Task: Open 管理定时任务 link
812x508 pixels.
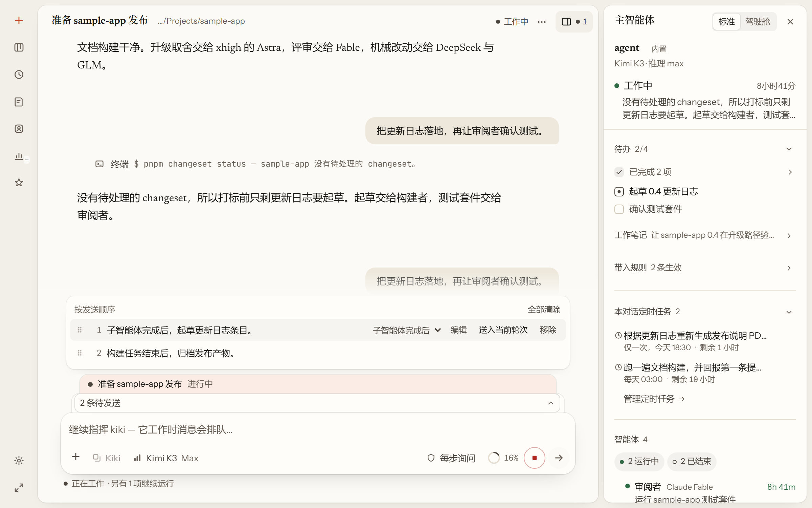Action: pos(654,399)
